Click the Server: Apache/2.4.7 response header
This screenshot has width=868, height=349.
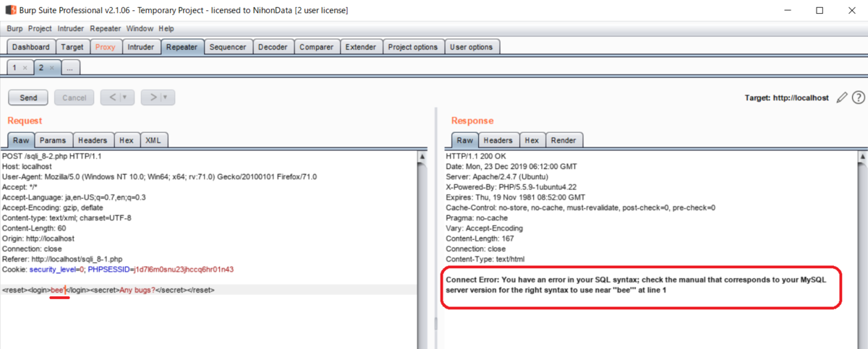pos(497,176)
